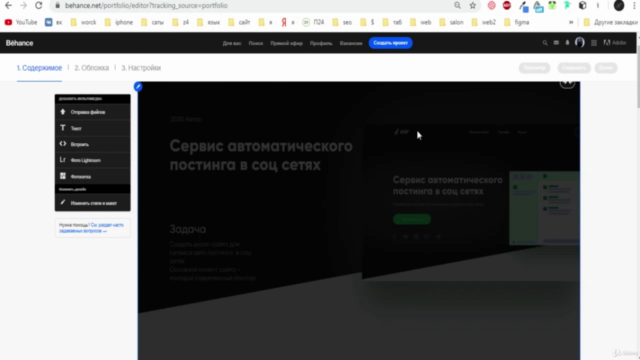The image size is (640, 360).
Task: Click the Просмотр preview button
Action: (534, 68)
